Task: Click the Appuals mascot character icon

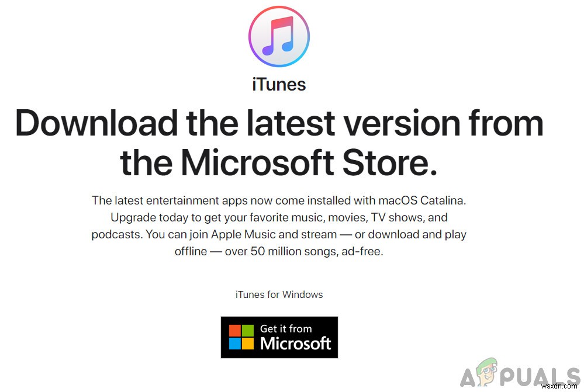Action: pos(488,372)
